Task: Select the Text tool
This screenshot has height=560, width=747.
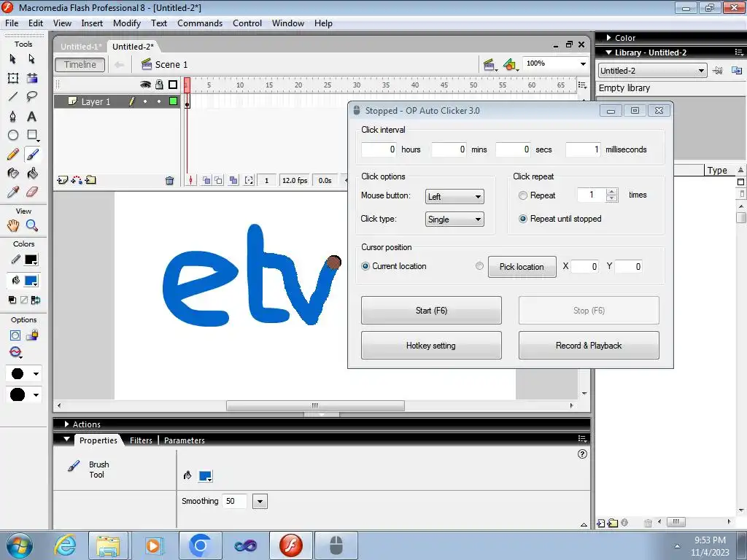Action: (32, 116)
